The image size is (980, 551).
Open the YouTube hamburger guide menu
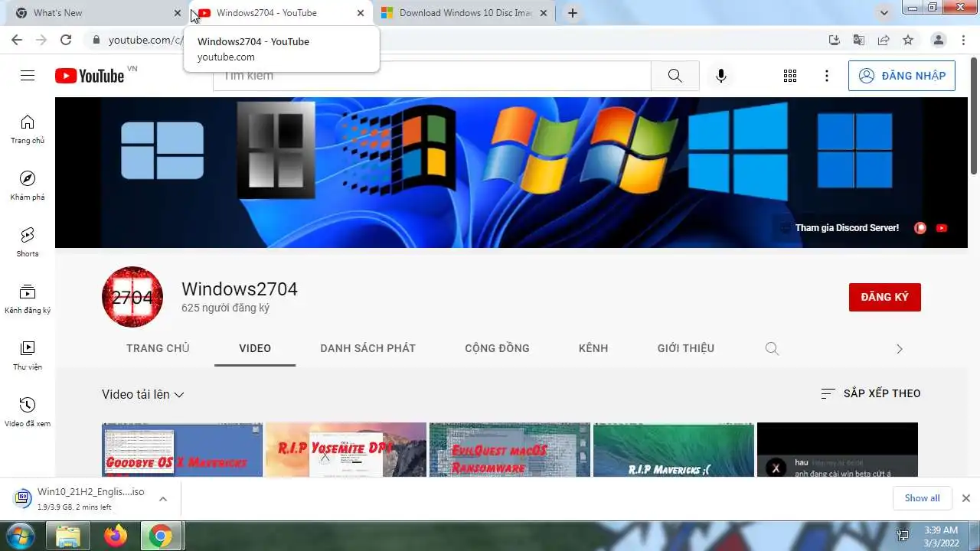pos(28,76)
